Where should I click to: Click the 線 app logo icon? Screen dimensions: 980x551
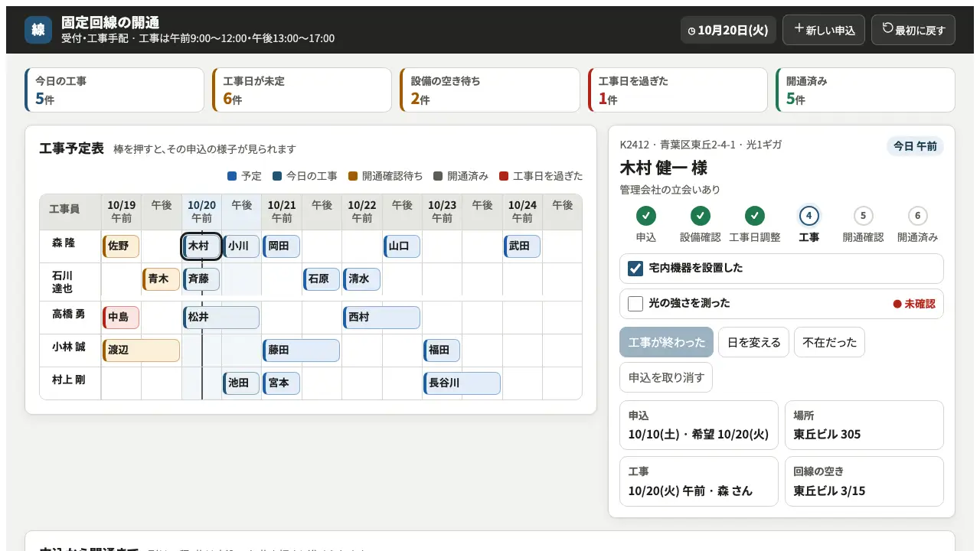click(x=38, y=30)
